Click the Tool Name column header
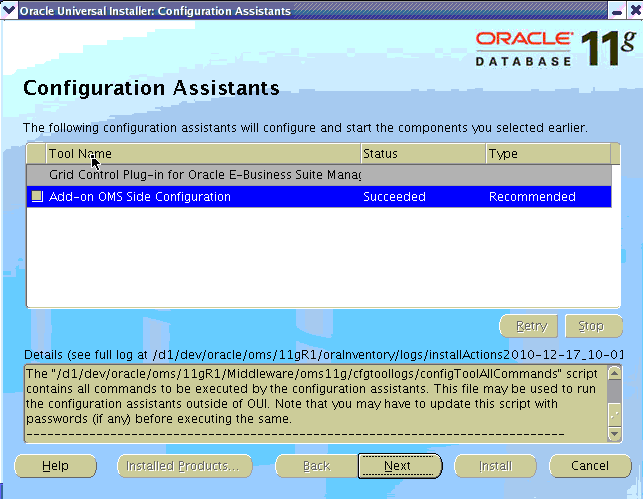 [203, 154]
